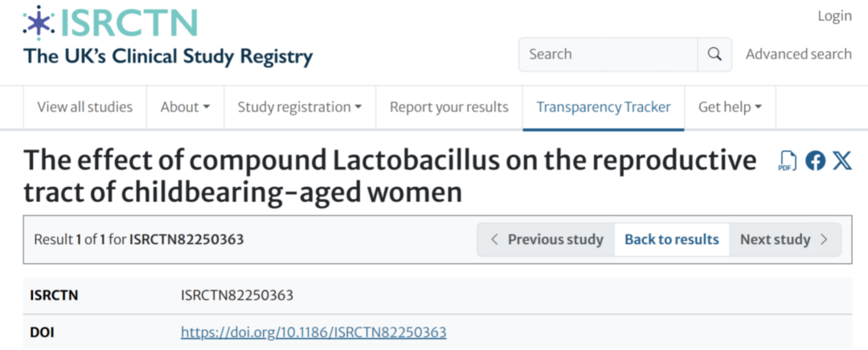Switch to the Transparency Tracker tab

tap(604, 107)
